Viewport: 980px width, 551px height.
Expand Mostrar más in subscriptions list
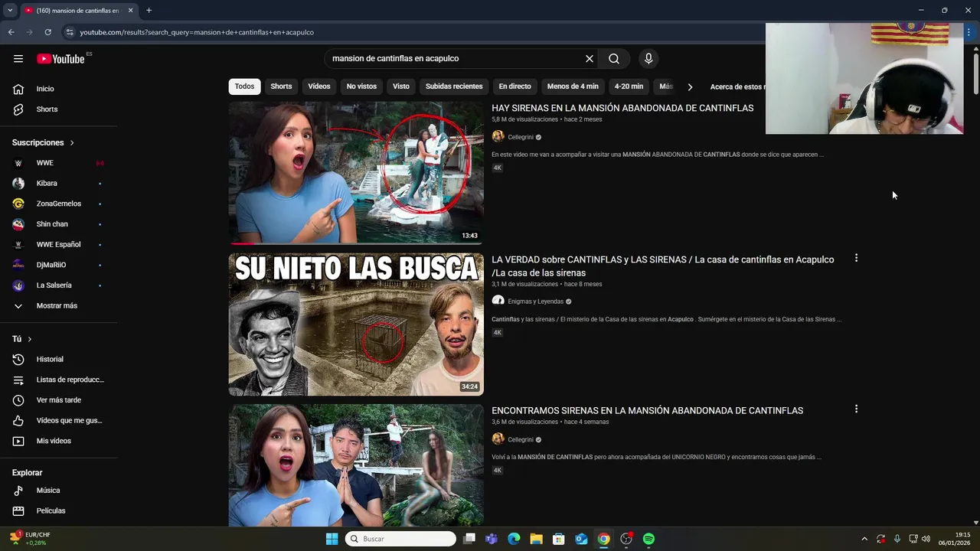(58, 306)
